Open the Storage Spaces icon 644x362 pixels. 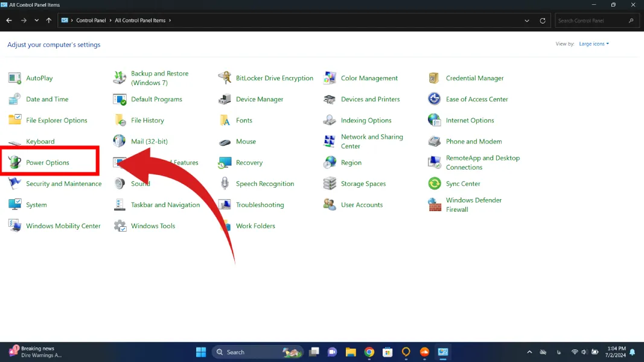coord(330,183)
